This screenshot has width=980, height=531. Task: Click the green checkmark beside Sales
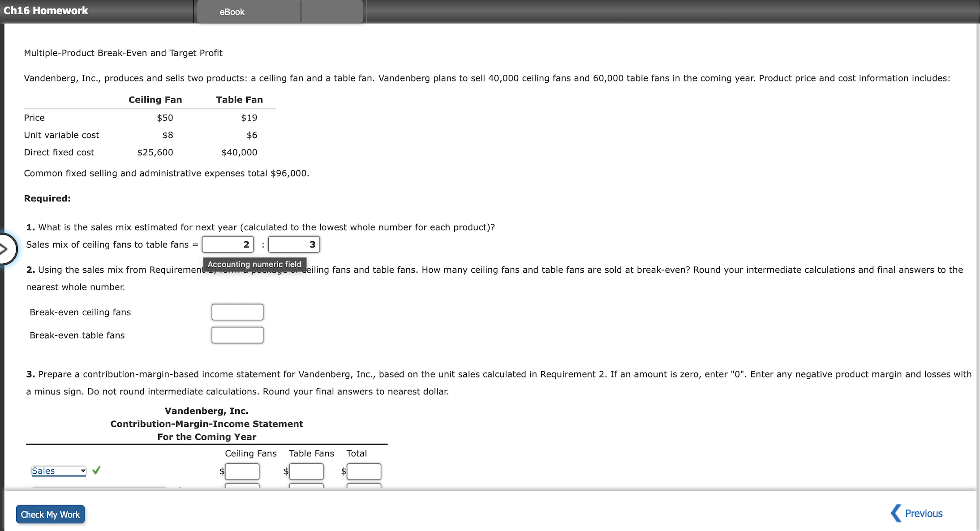click(x=96, y=470)
